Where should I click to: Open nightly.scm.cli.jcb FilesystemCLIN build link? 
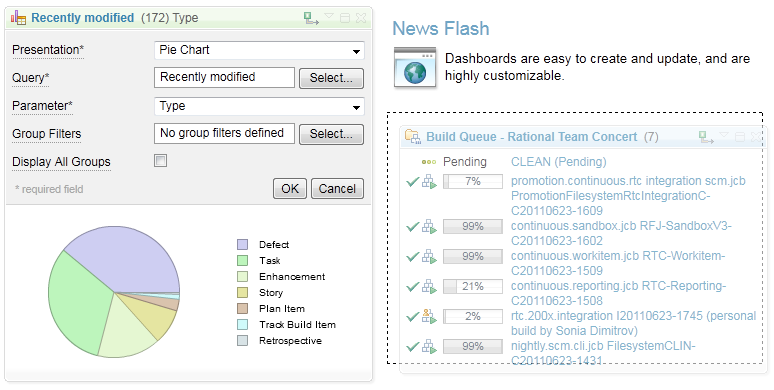tap(603, 353)
